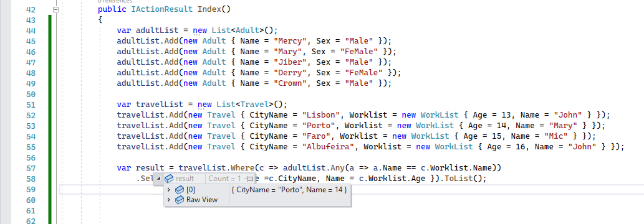This screenshot has width=644, height=224.
Task: Select the [0] row label in datatip
Action: 191,190
